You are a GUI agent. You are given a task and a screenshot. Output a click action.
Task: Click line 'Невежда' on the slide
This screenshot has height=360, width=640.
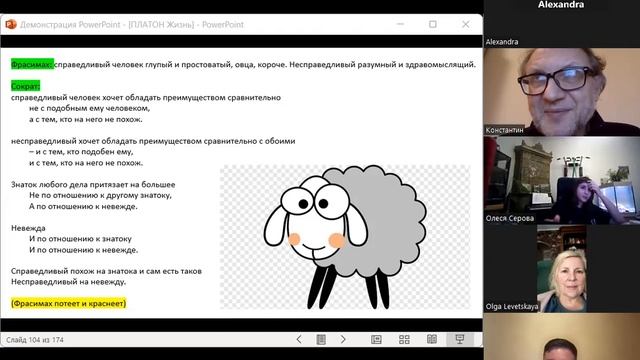pyautogui.click(x=28, y=228)
